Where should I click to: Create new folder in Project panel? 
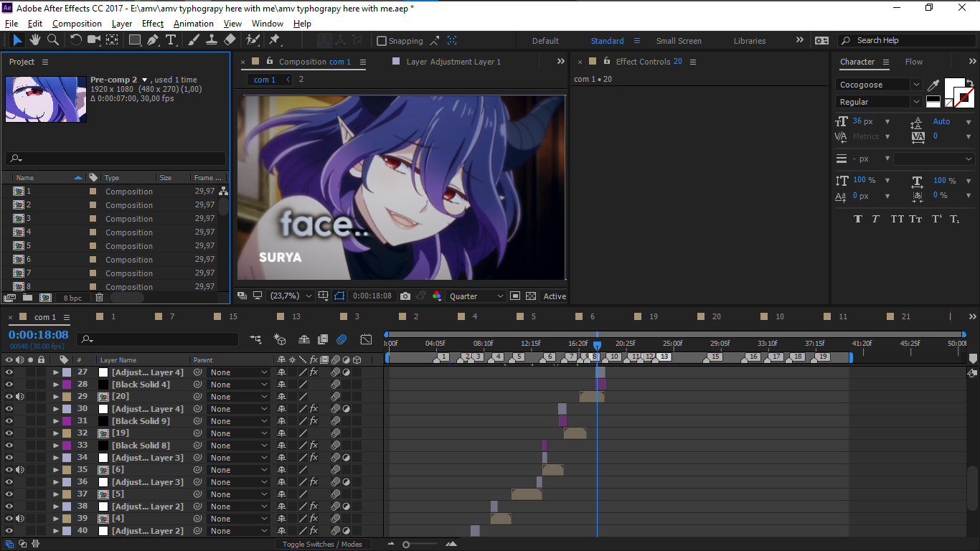tap(27, 297)
